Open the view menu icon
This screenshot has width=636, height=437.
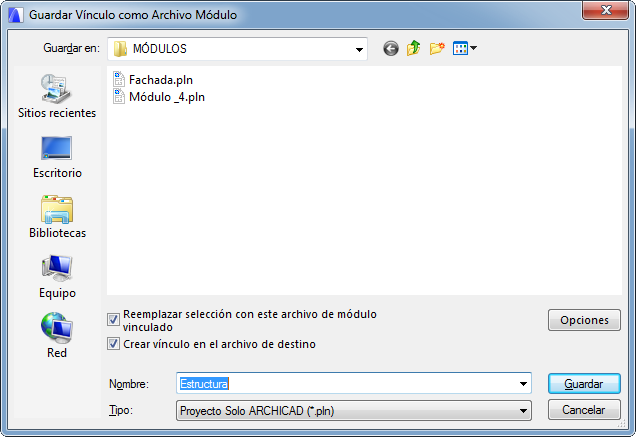(464, 48)
